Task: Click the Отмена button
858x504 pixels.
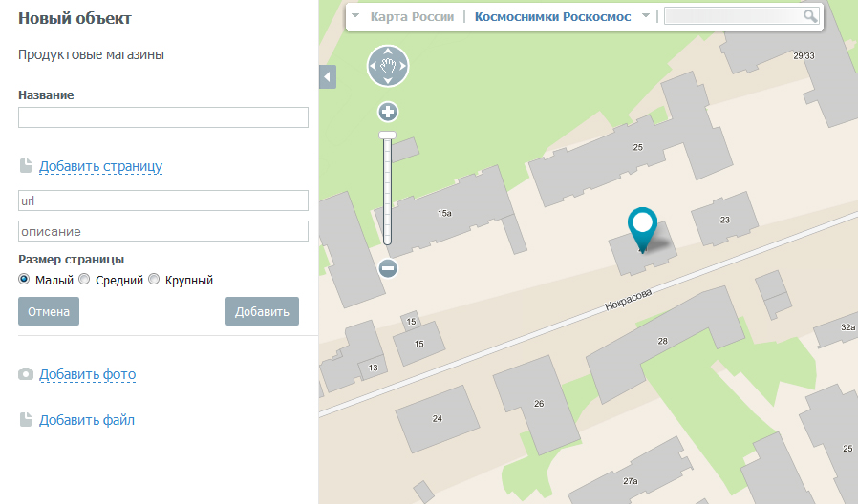Action: click(x=49, y=311)
